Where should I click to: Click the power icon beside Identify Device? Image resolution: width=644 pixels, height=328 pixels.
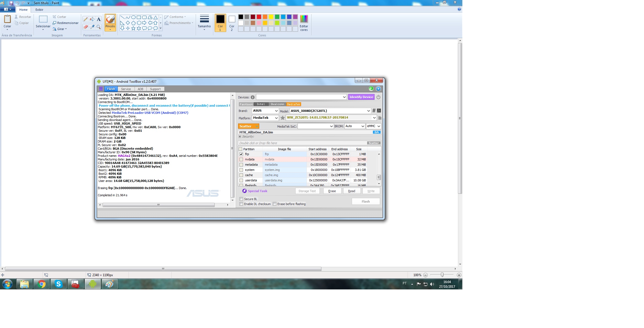(378, 97)
